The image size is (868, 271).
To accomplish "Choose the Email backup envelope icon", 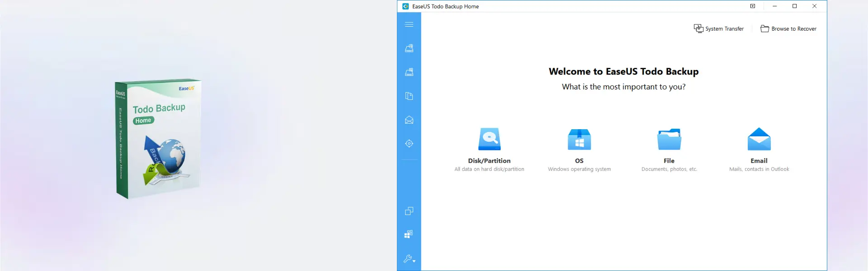I will (759, 139).
